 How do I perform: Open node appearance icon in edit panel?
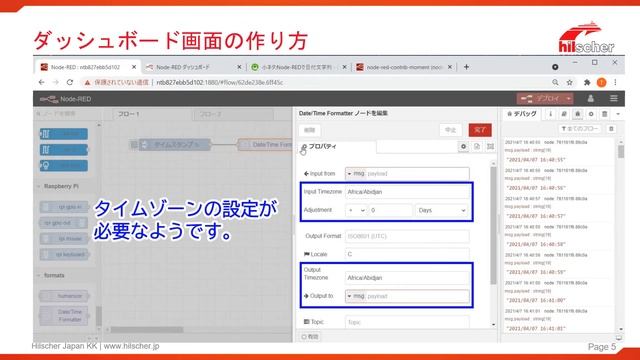pos(490,146)
